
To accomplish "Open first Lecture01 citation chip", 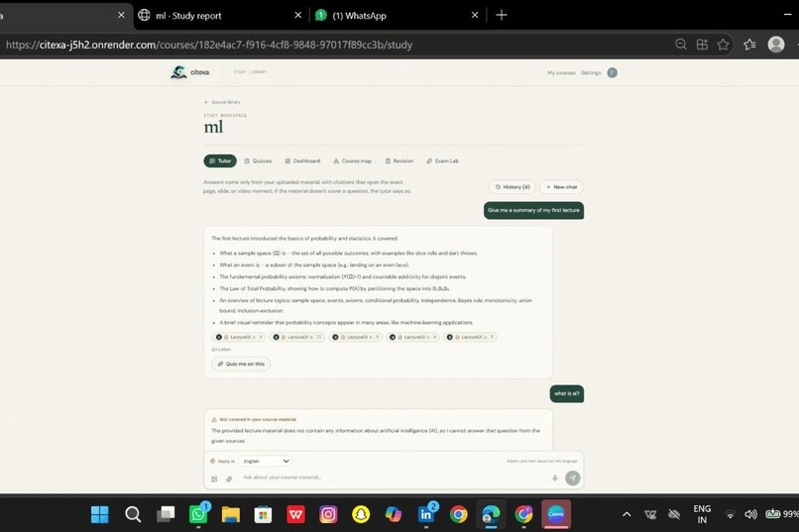I will pyautogui.click(x=239, y=337).
